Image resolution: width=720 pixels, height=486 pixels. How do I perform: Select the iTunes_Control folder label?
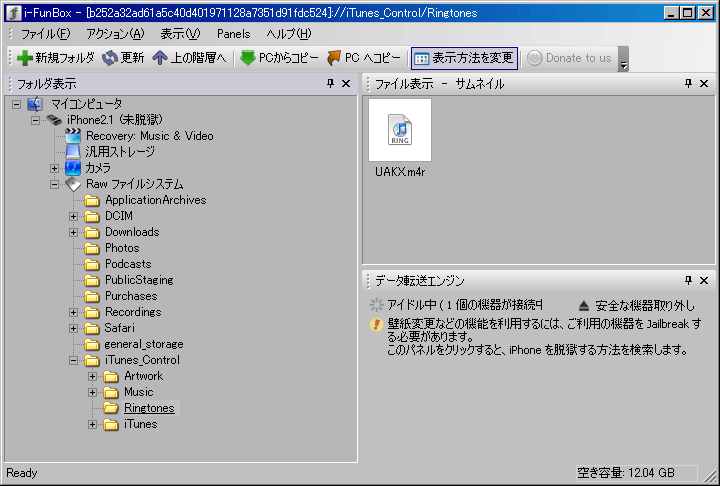click(x=142, y=360)
